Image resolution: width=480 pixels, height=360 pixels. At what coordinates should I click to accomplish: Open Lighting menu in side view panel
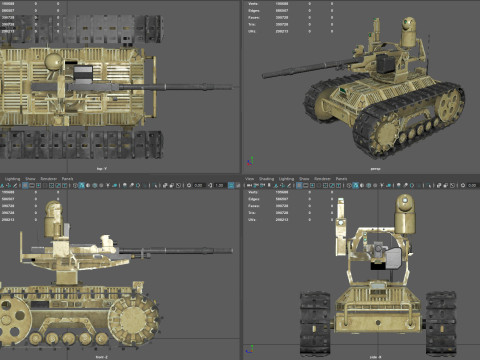point(286,179)
